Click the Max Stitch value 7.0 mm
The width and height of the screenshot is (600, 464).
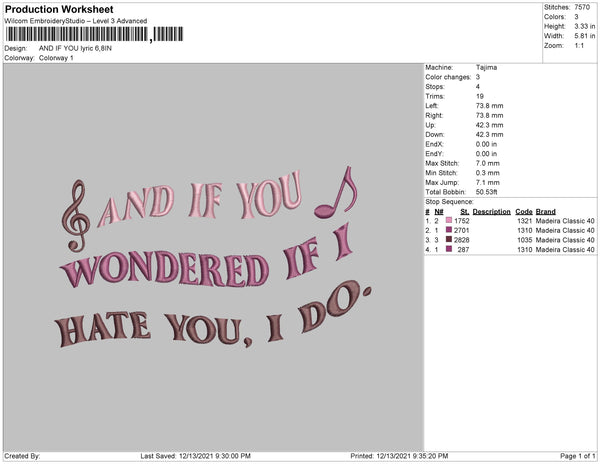pyautogui.click(x=488, y=163)
